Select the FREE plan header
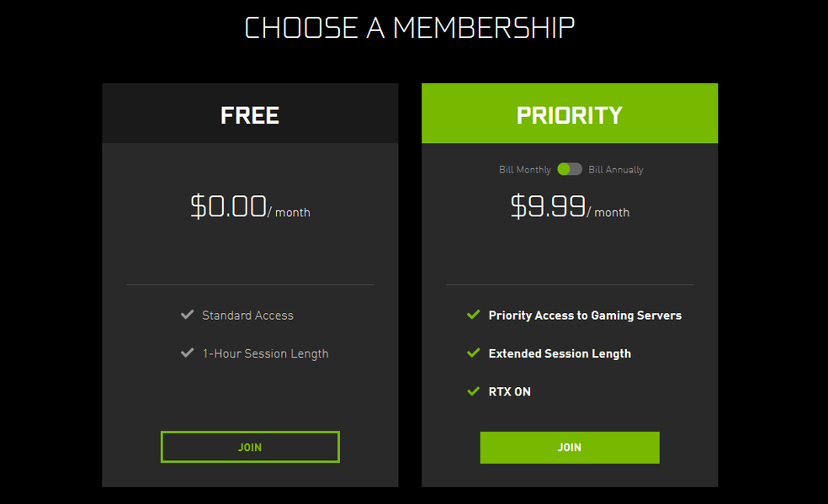The height and width of the screenshot is (504, 828). click(250, 114)
